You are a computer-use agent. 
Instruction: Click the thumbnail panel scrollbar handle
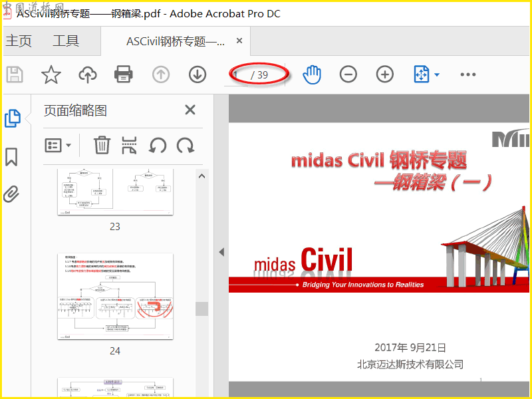(202, 309)
